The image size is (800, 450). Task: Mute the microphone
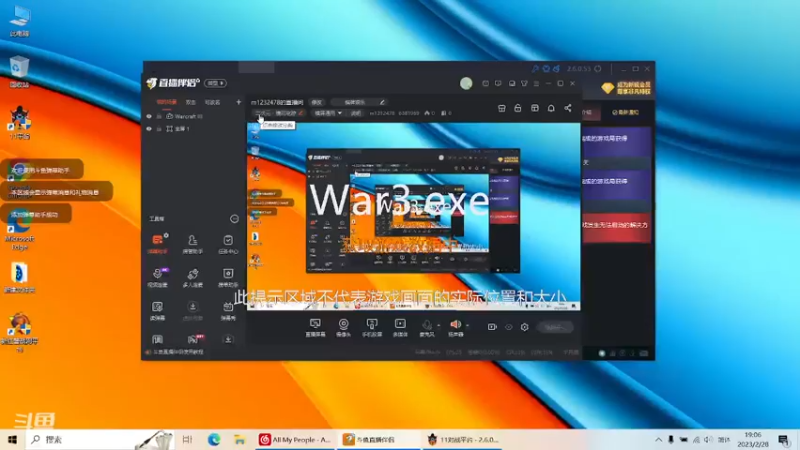[x=427, y=327]
